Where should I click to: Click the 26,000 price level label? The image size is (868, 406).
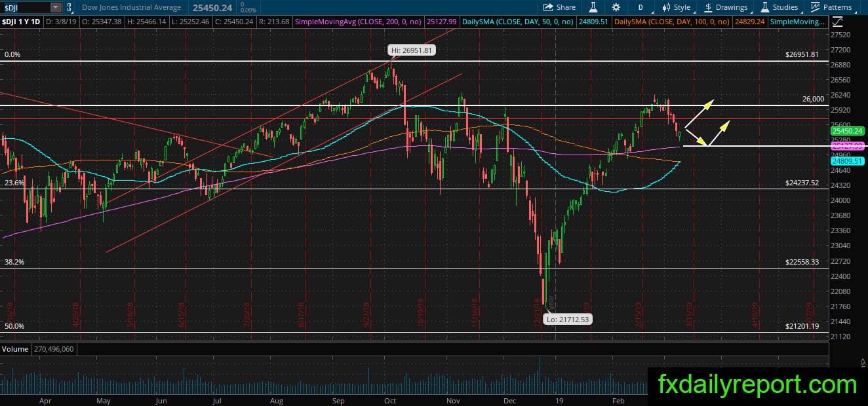(x=813, y=99)
